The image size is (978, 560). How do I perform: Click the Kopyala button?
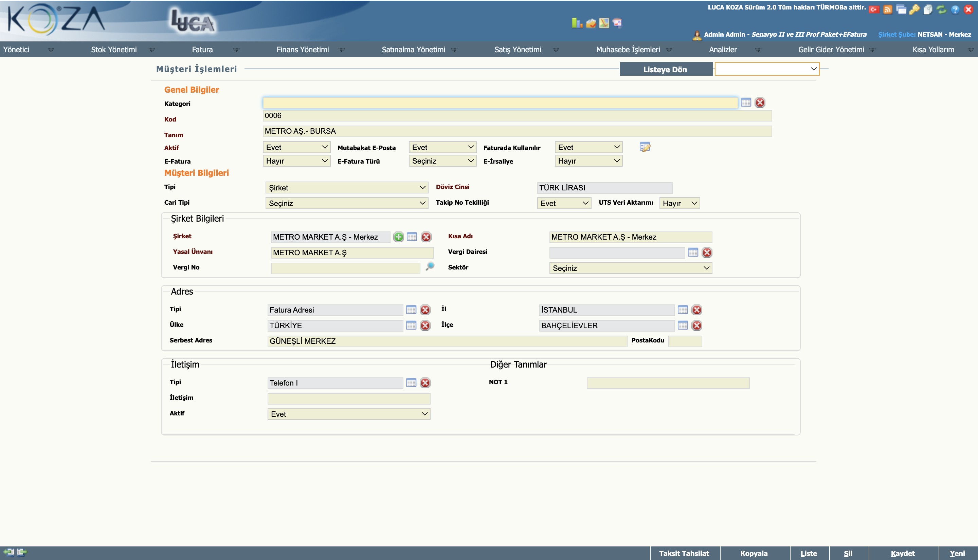[x=754, y=554]
